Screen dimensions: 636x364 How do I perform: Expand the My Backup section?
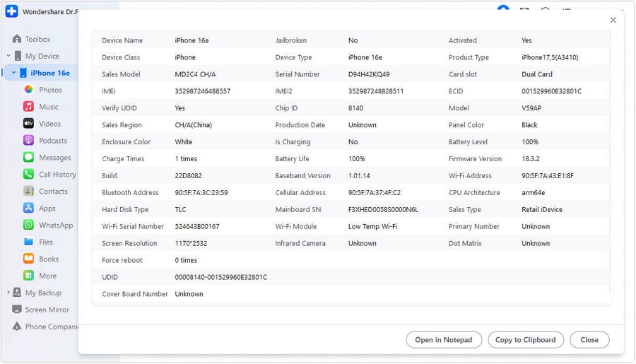pyautogui.click(x=8, y=293)
